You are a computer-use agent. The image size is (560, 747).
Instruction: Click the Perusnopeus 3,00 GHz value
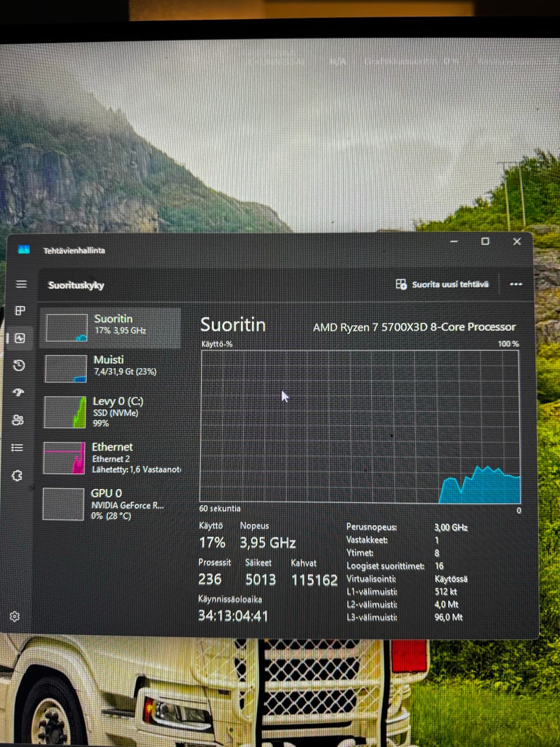click(451, 528)
